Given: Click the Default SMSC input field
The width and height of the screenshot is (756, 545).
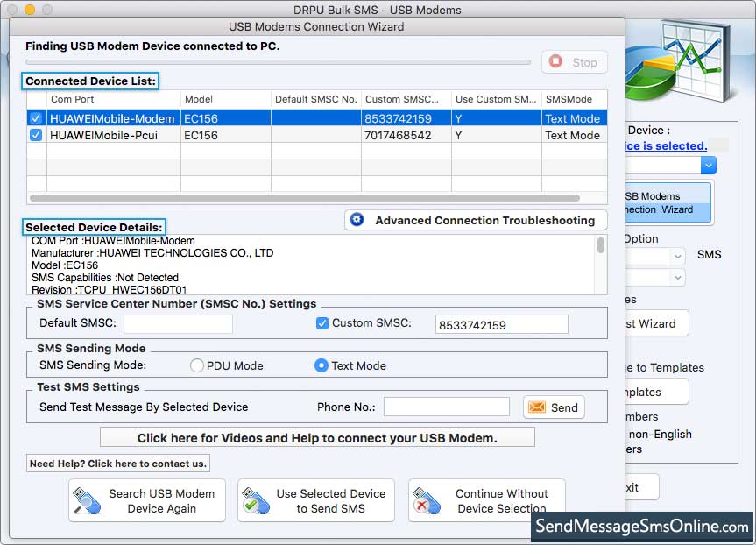Looking at the screenshot, I should 178,323.
